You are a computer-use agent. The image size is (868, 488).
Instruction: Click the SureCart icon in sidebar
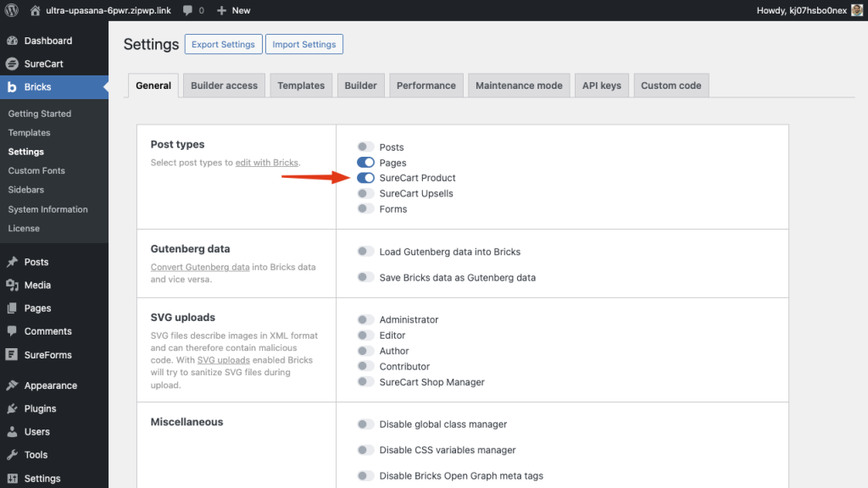12,64
